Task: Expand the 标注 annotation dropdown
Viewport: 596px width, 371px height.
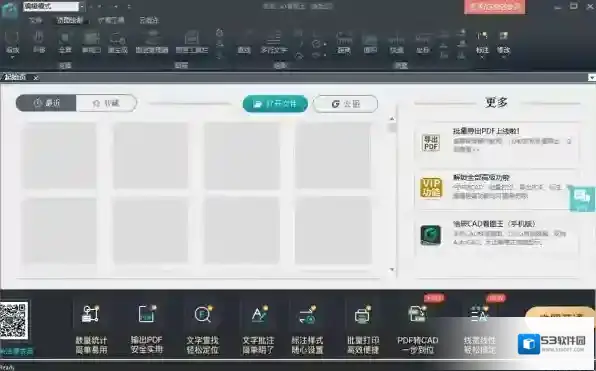Action: (x=482, y=57)
